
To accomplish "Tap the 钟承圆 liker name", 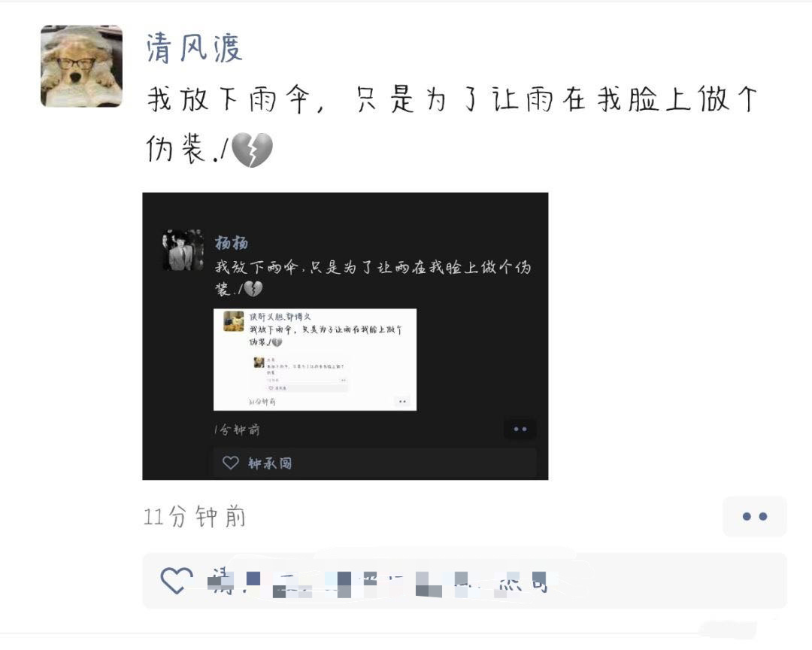I will tap(270, 463).
